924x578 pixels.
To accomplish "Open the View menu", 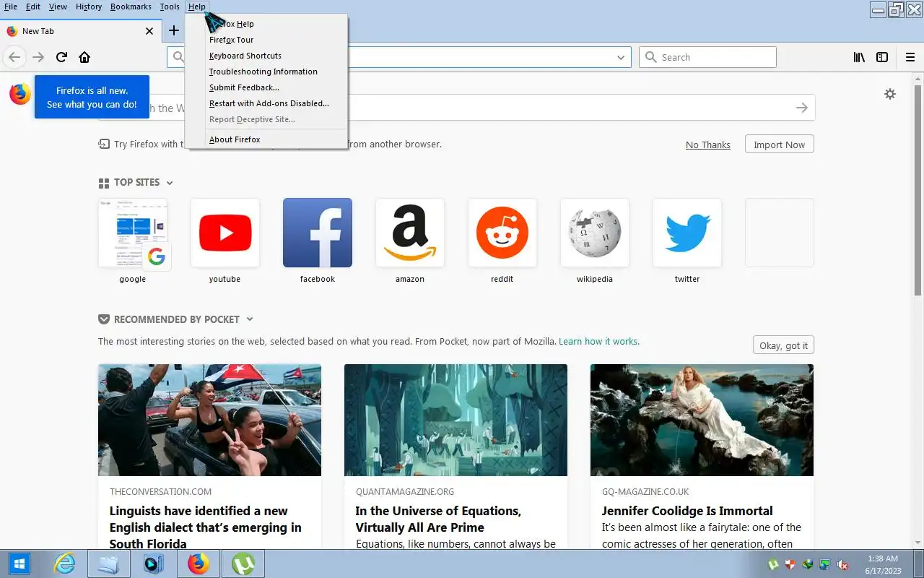I will click(x=58, y=7).
